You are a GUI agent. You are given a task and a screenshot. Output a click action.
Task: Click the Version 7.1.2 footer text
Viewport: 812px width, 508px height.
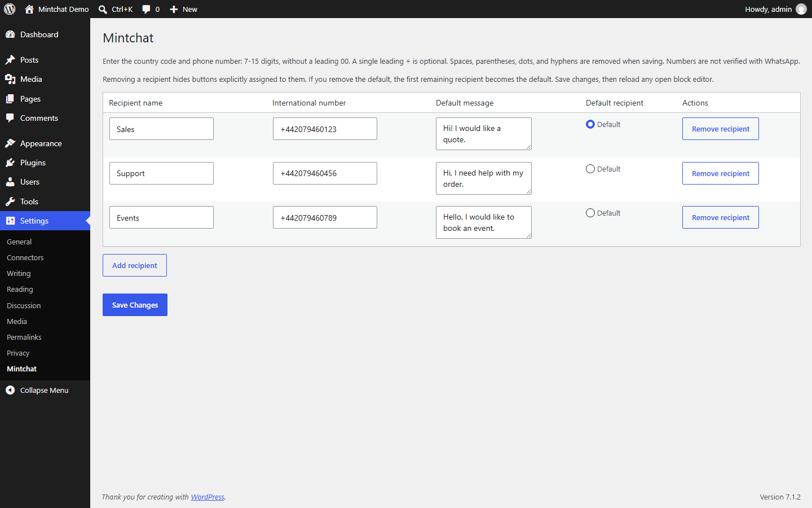(x=780, y=497)
